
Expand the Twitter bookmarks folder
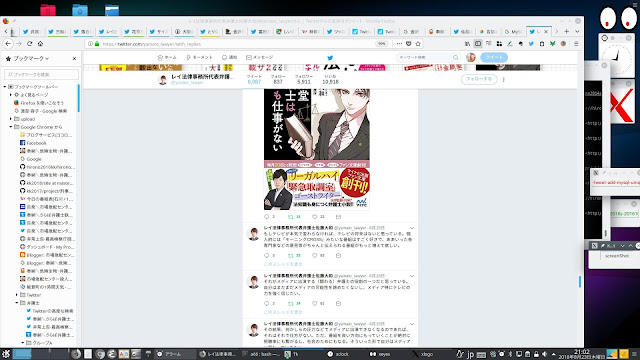pyautogui.click(x=17, y=295)
